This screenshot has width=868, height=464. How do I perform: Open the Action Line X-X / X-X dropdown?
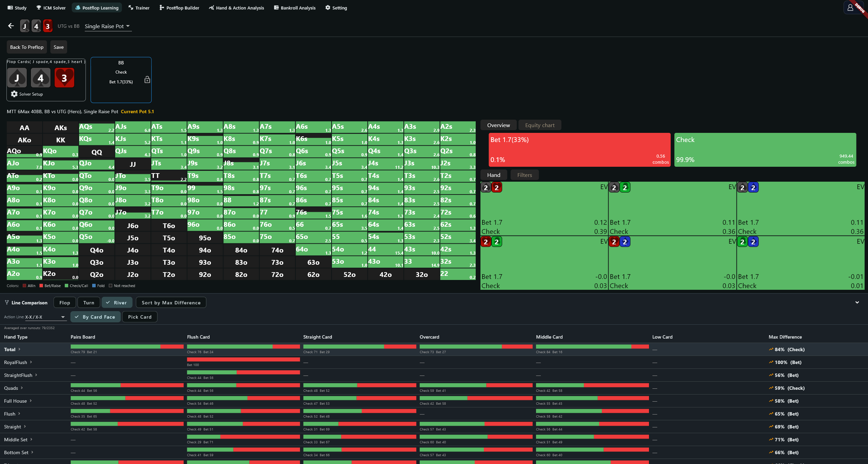45,317
